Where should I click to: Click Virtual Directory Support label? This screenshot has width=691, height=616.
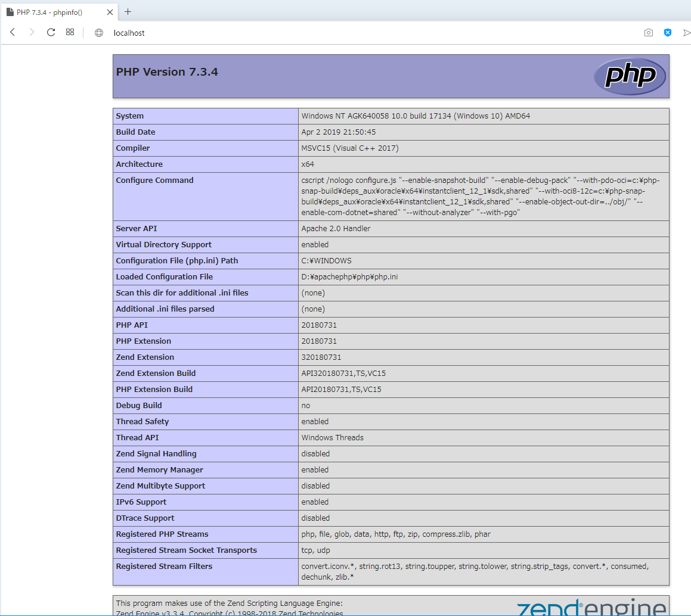pyautogui.click(x=164, y=245)
